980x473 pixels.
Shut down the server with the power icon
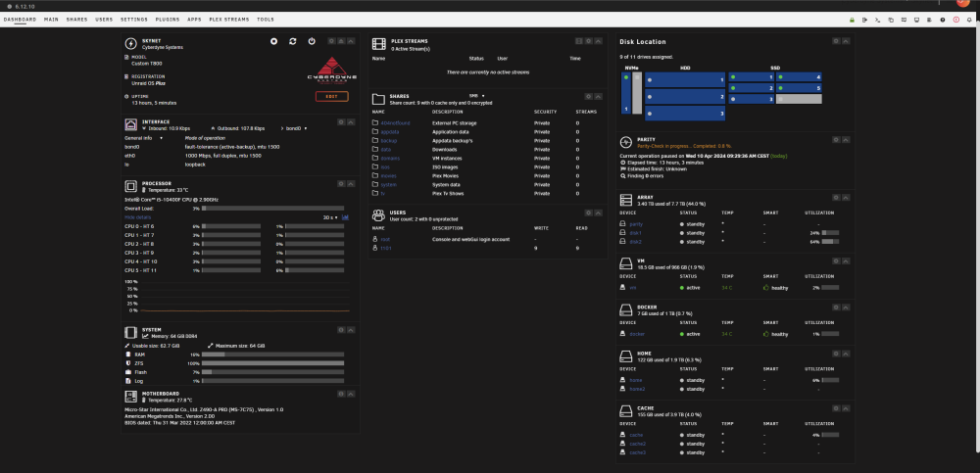point(312,41)
